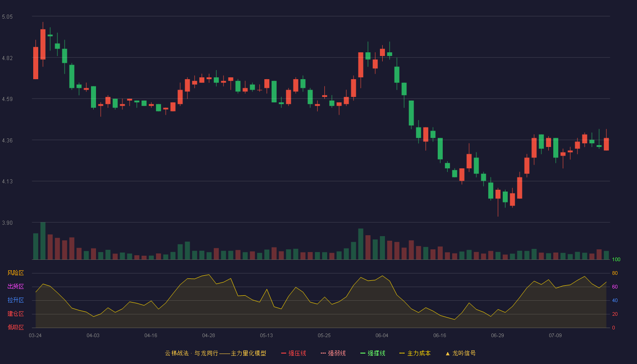Click the 04-28 date label
Image resolution: width=637 pixels, height=364 pixels.
(x=208, y=335)
